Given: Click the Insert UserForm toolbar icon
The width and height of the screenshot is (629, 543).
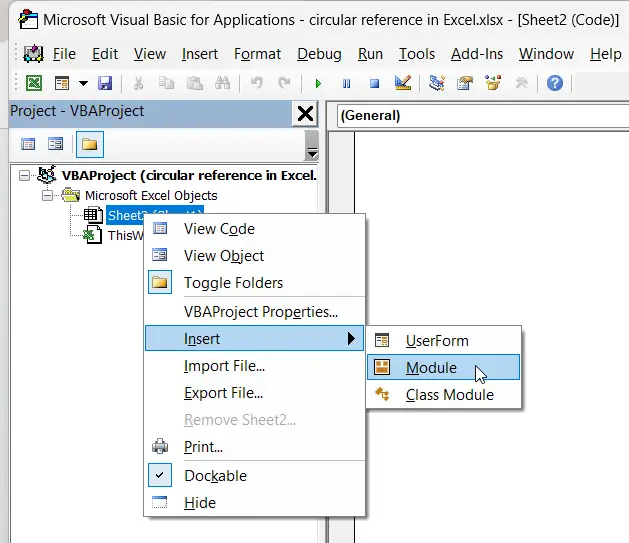Looking at the screenshot, I should [62, 83].
